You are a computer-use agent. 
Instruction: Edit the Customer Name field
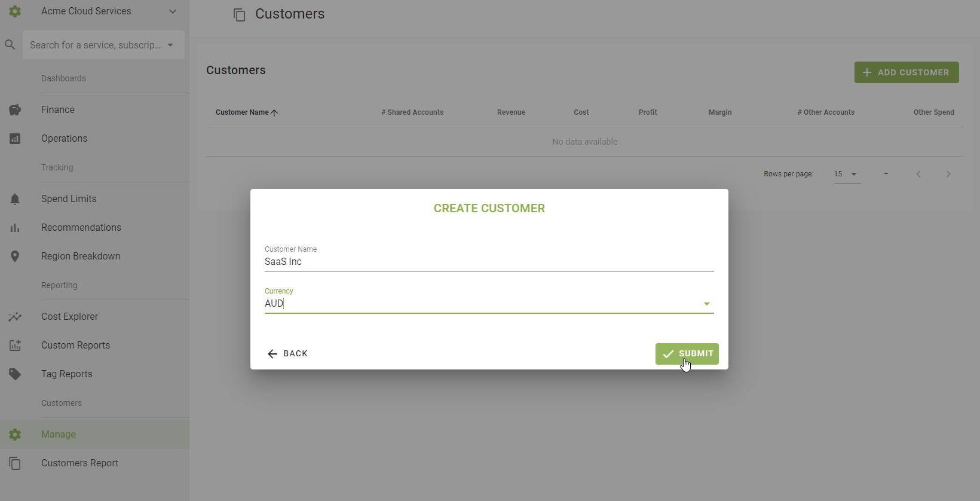click(489, 262)
